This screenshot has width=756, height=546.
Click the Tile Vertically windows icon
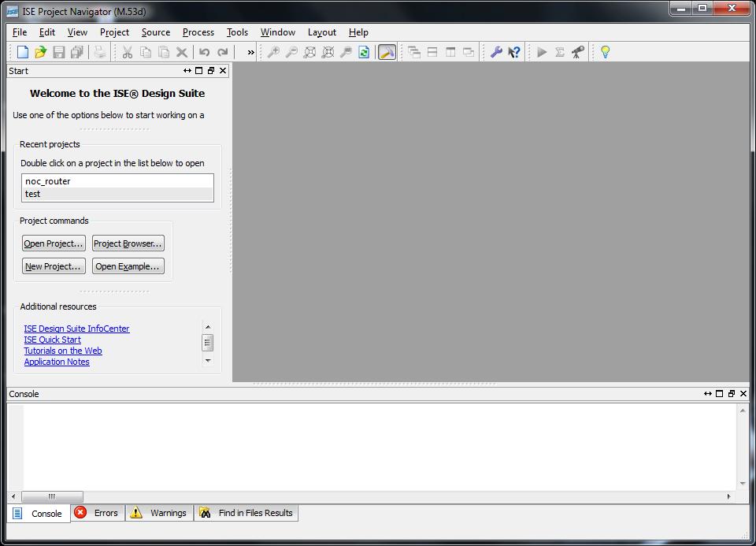coord(450,52)
